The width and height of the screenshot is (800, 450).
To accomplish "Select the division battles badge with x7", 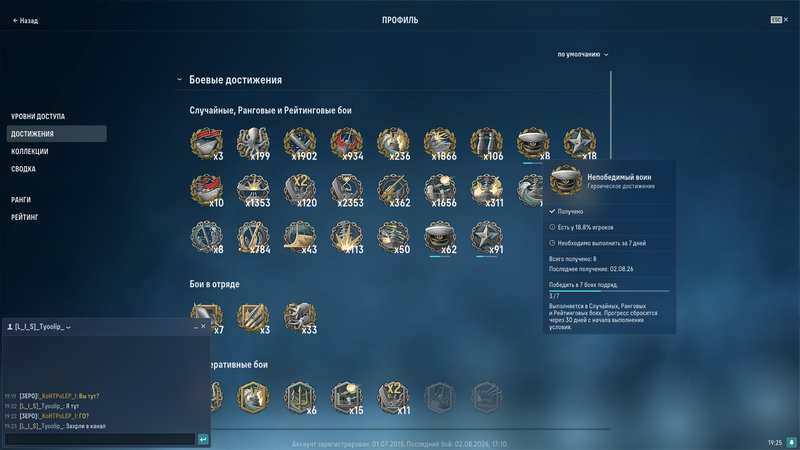I will [207, 318].
